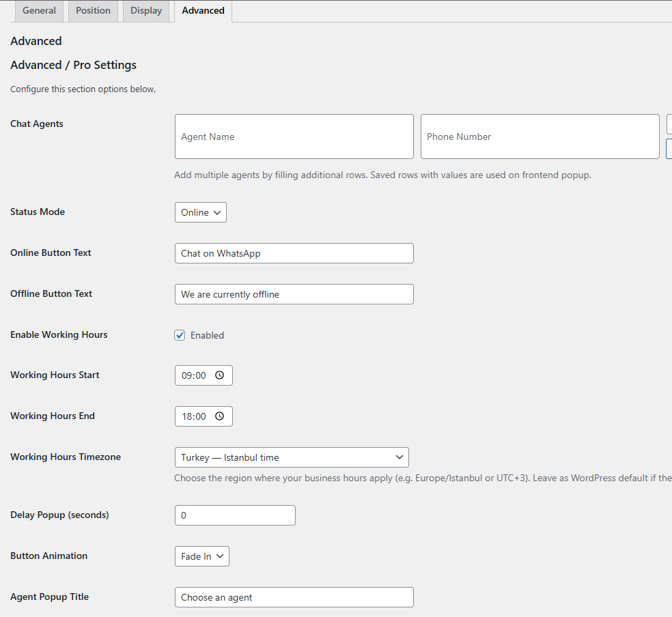The width and height of the screenshot is (672, 617).
Task: Click the 'Working Hours Start' label
Action: click(55, 375)
